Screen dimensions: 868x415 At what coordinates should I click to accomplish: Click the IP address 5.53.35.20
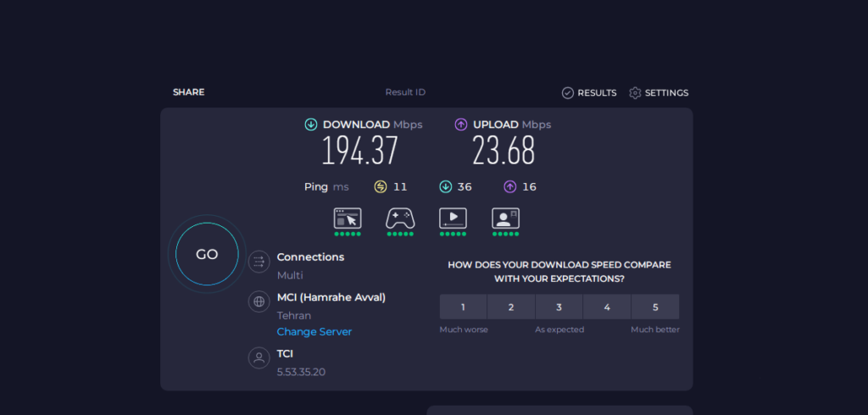[x=301, y=372]
